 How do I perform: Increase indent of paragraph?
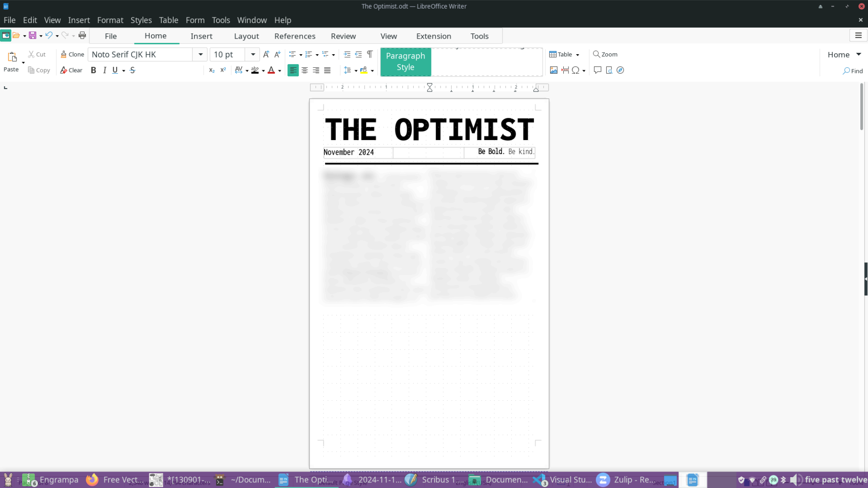click(x=347, y=54)
